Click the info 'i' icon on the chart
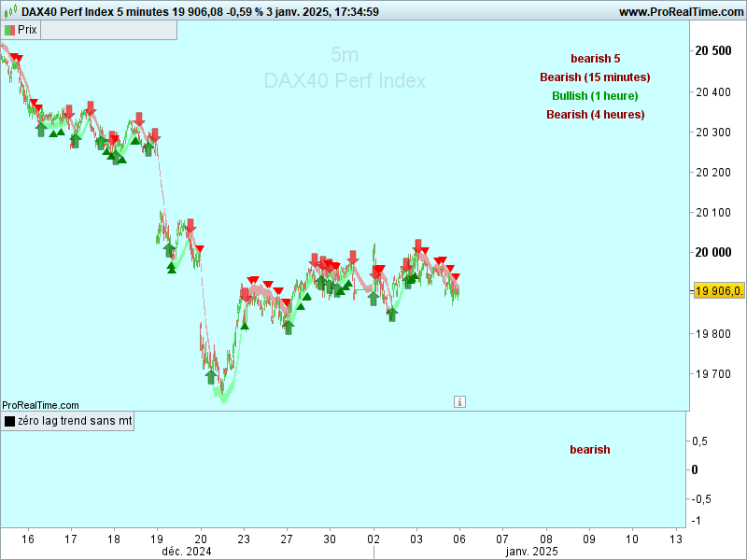This screenshot has height=560, width=747. pos(459,402)
